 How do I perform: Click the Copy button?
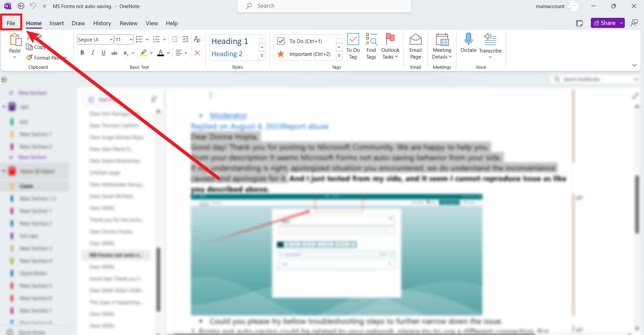36,47
